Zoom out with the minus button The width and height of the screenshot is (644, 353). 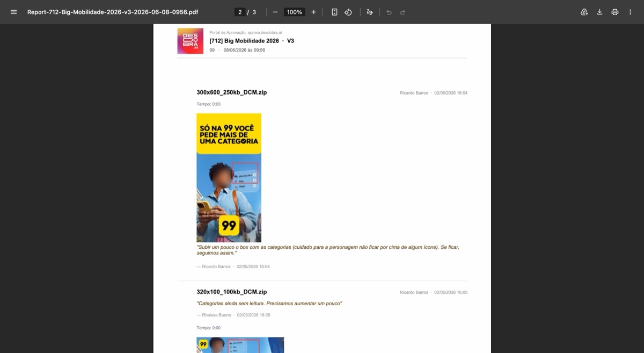[x=275, y=12]
